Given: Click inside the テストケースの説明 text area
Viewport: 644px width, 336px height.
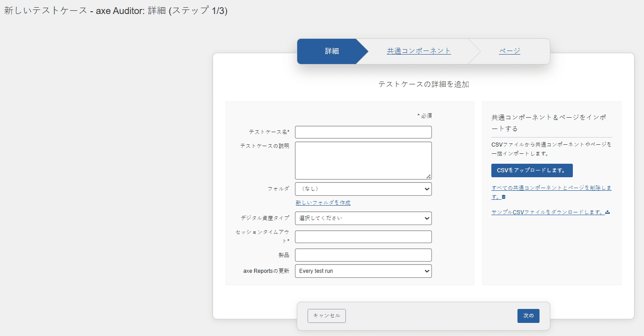Looking at the screenshot, I should 363,161.
